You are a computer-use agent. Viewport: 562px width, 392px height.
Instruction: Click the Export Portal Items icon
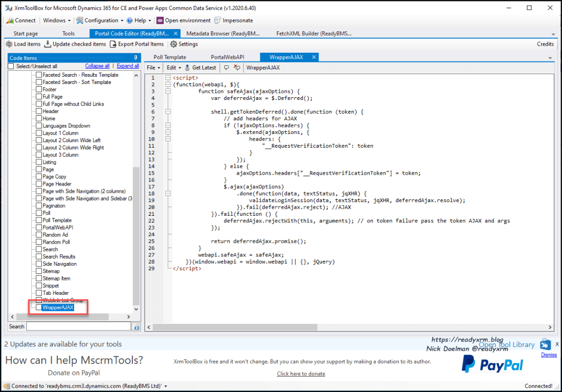[114, 44]
